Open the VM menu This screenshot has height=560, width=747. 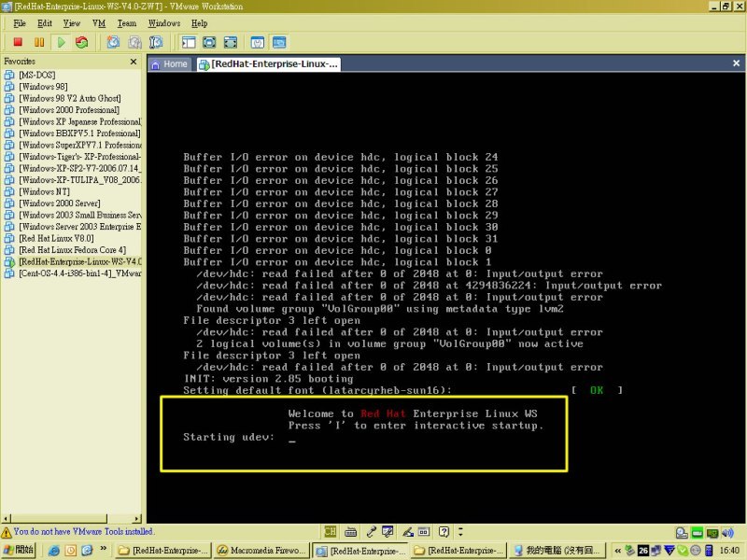[99, 23]
